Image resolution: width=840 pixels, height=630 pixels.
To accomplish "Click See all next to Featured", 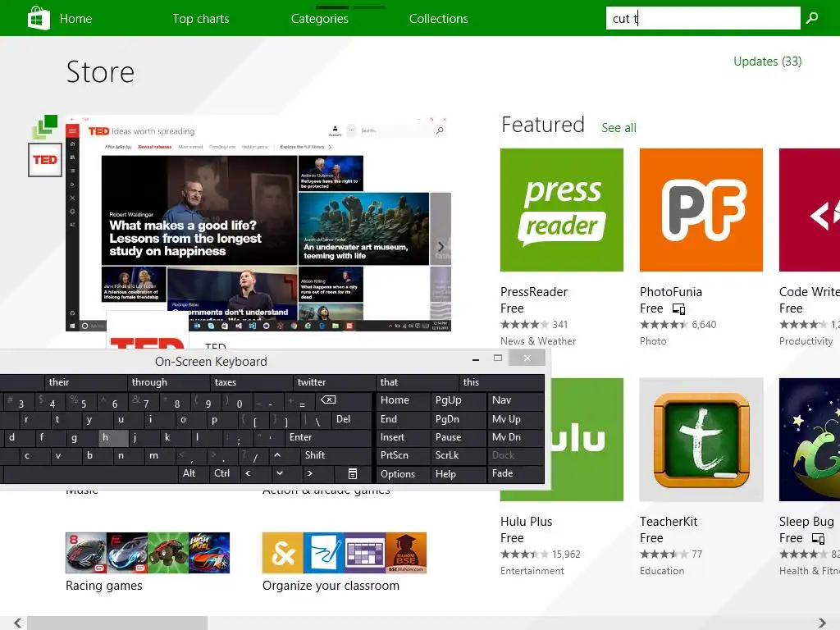I will (x=619, y=128).
